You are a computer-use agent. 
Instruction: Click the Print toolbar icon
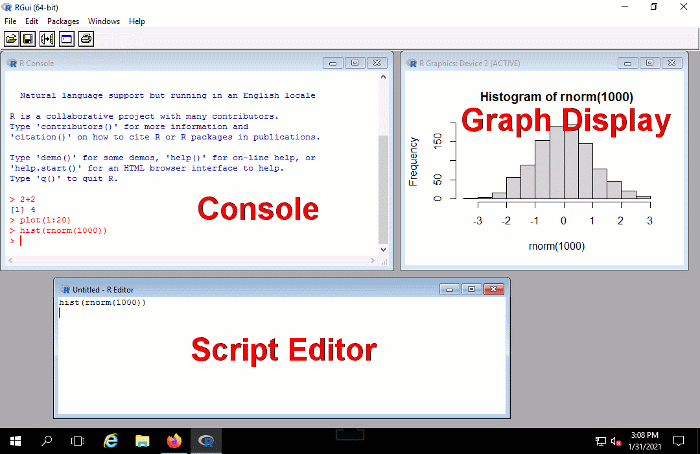click(86, 39)
